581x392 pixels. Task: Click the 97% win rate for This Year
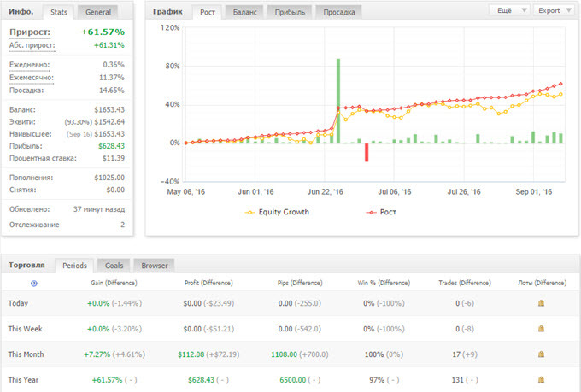click(x=377, y=380)
